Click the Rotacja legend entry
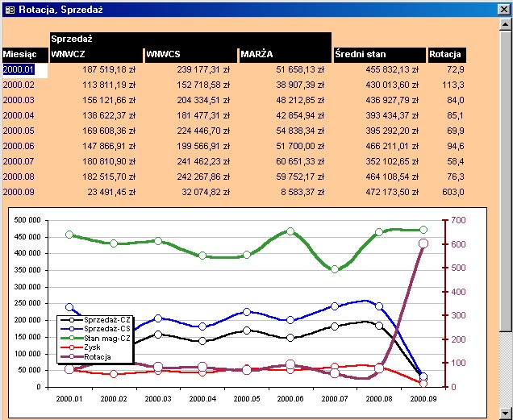Image resolution: width=513 pixels, height=420 pixels. point(85,357)
